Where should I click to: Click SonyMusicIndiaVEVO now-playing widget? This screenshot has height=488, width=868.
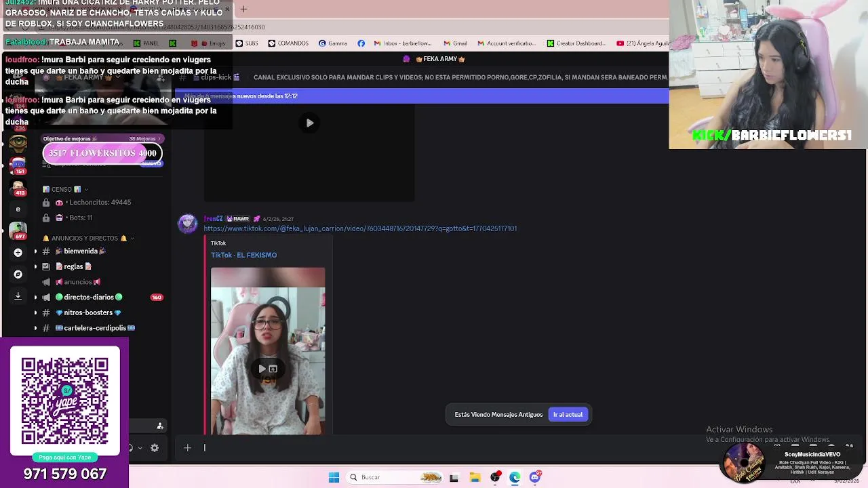[x=790, y=463]
